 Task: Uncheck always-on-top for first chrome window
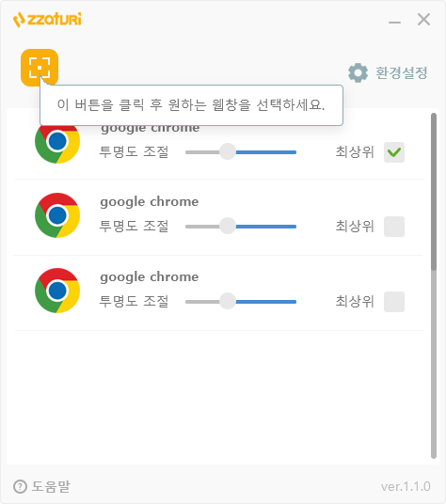(394, 152)
